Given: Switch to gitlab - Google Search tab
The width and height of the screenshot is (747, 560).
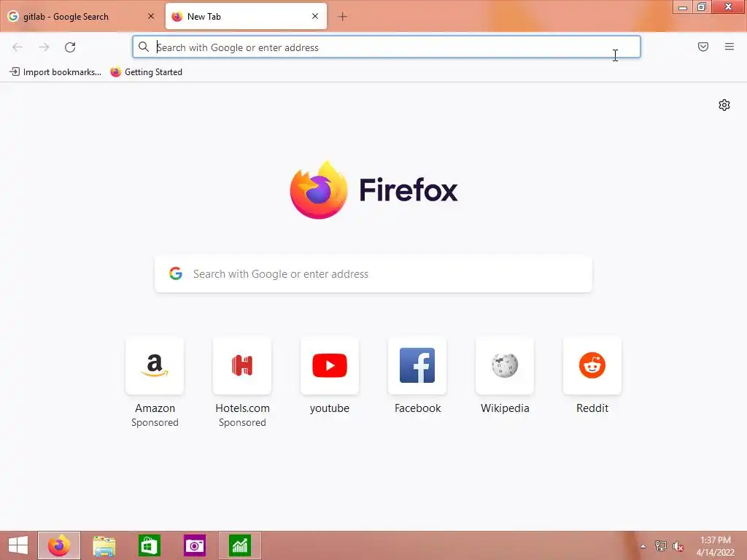Looking at the screenshot, I should pos(81,17).
